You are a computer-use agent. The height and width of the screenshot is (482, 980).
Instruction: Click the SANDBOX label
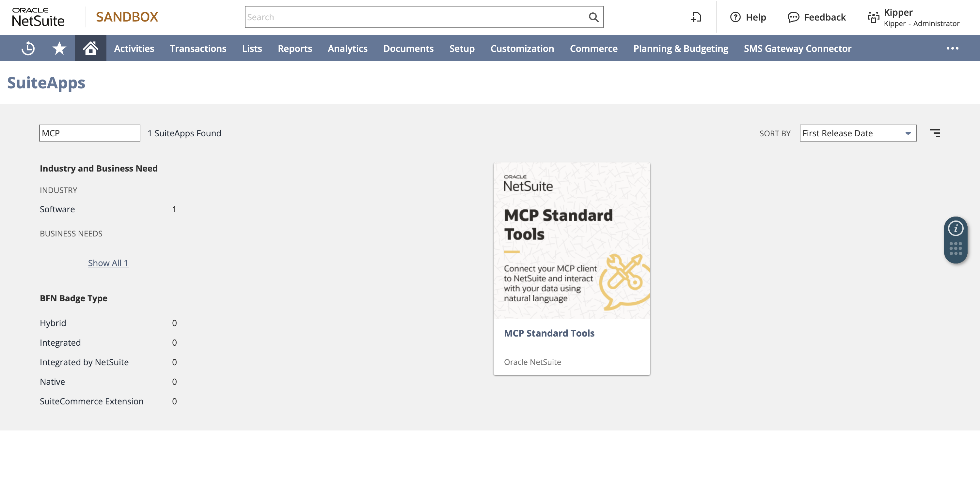pos(127,17)
